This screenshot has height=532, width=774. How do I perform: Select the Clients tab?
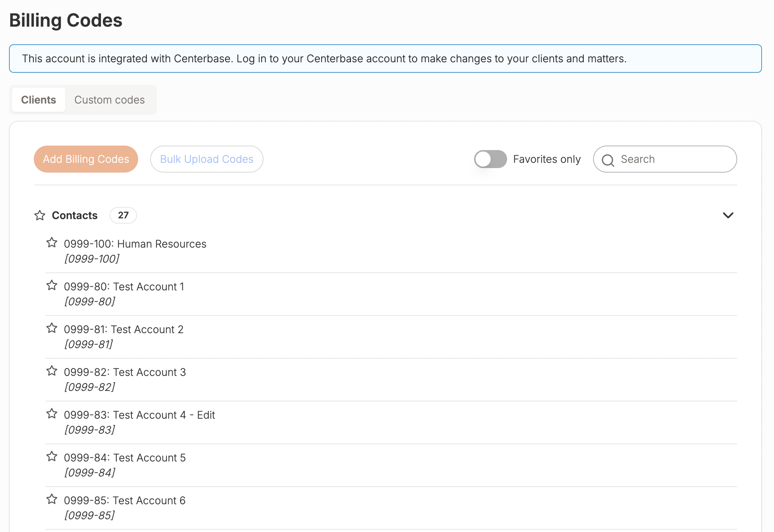click(39, 100)
